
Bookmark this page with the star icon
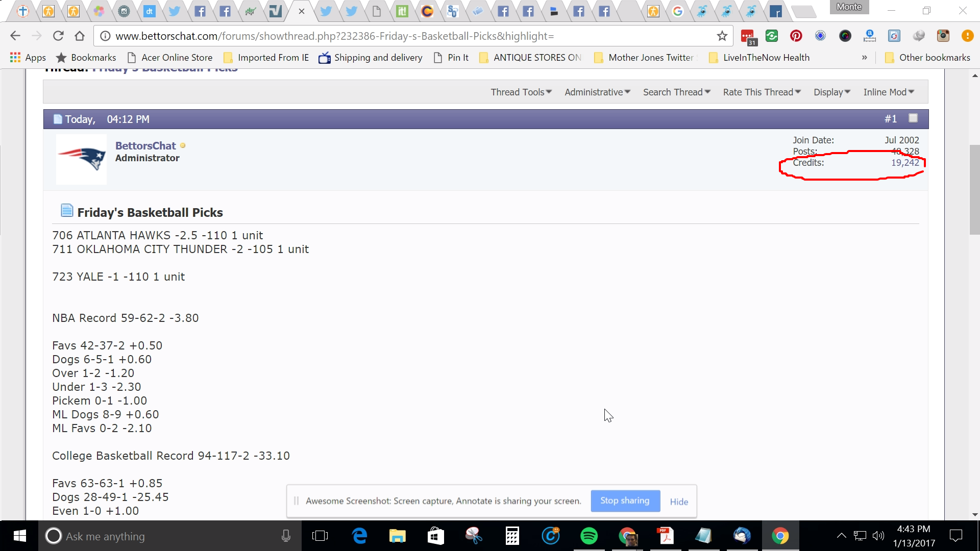(722, 36)
